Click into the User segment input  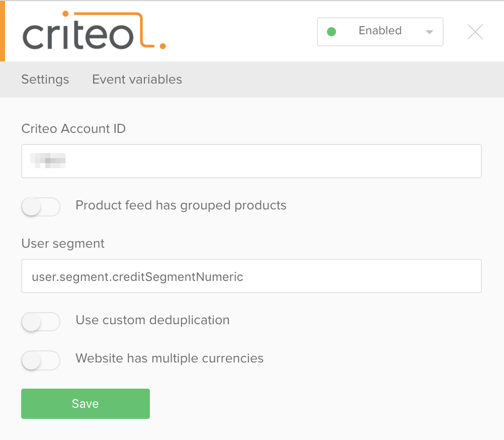click(251, 276)
